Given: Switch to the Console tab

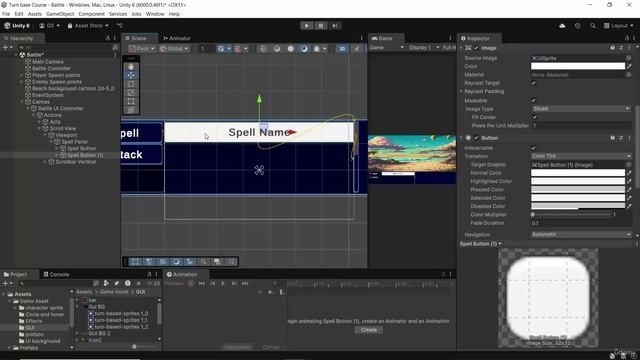Looking at the screenshot, I should pos(57,274).
